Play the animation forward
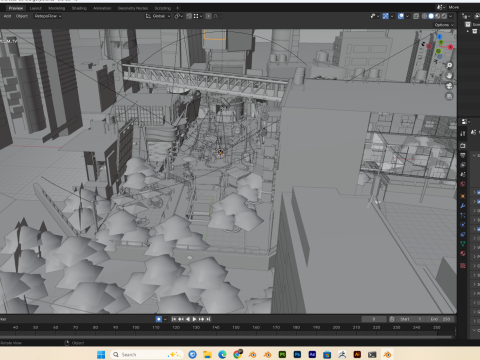 194,319
